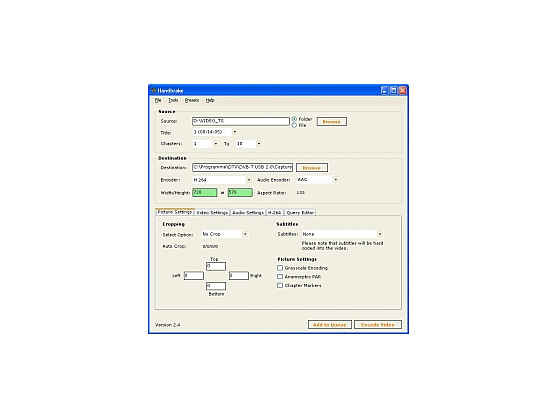Minimize the Handbrake window
This screenshot has width=557, height=418.
pos(385,91)
